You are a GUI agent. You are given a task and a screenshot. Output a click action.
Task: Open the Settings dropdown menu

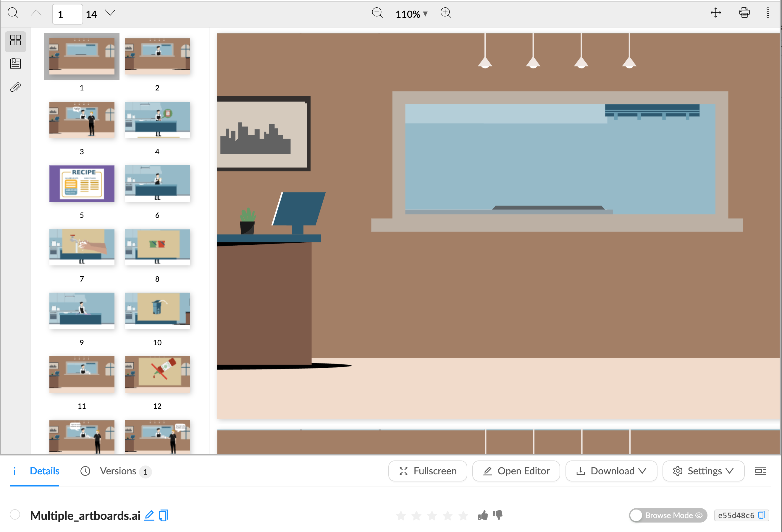click(x=703, y=471)
